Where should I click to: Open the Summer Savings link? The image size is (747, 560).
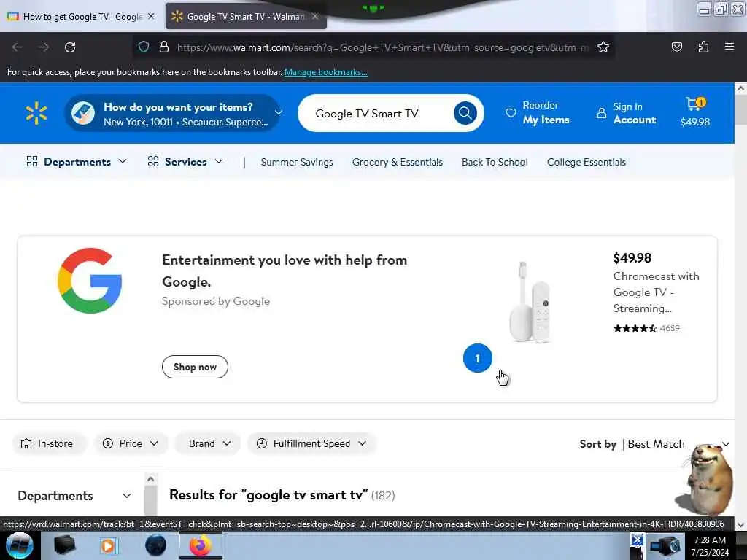(x=297, y=162)
